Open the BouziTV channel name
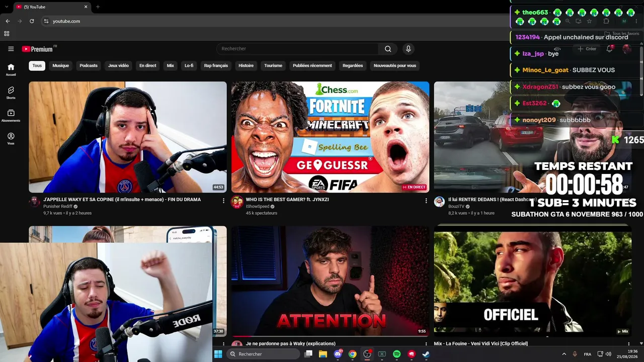The width and height of the screenshot is (644, 362). (x=456, y=207)
